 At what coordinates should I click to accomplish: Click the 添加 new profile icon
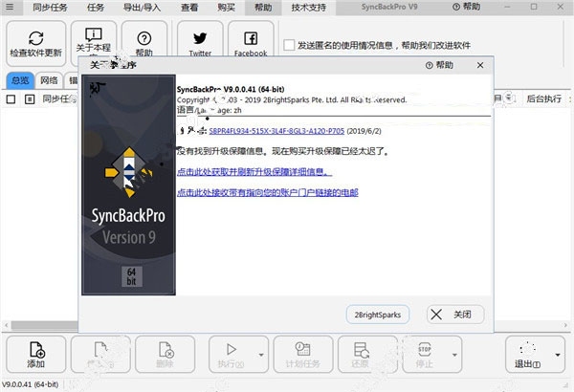(37, 350)
